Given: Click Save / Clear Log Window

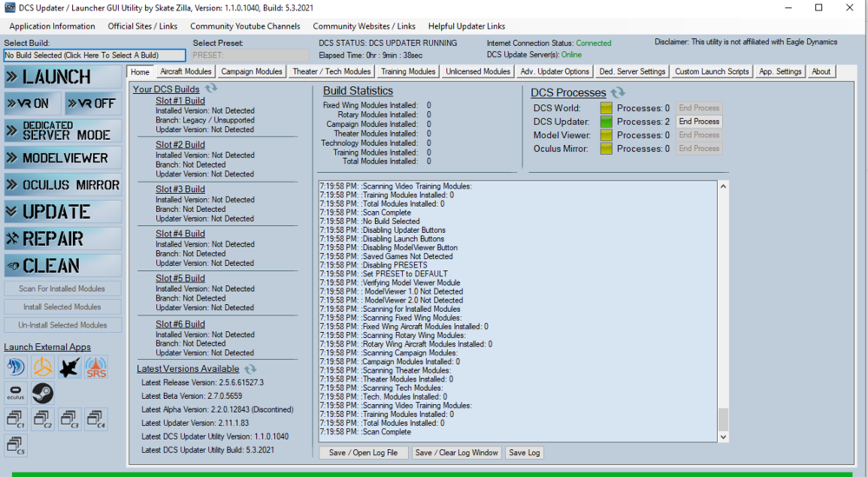Looking at the screenshot, I should 457,453.
